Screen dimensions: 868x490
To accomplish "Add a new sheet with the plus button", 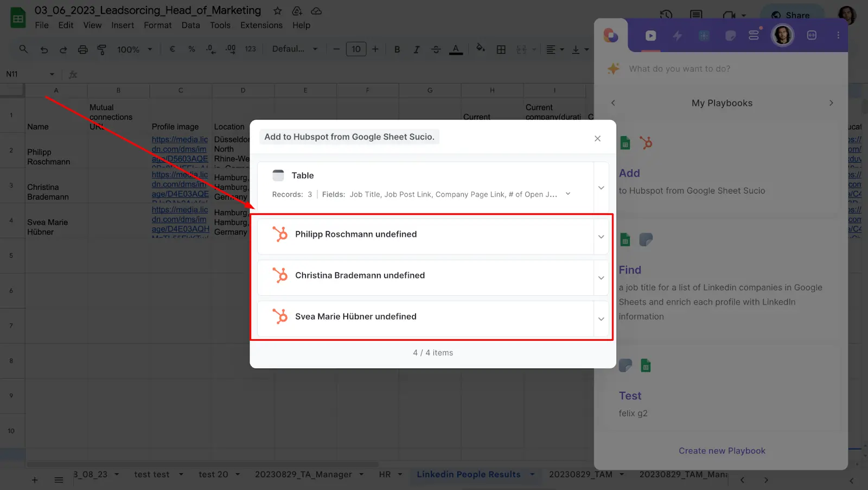I will coord(35,480).
